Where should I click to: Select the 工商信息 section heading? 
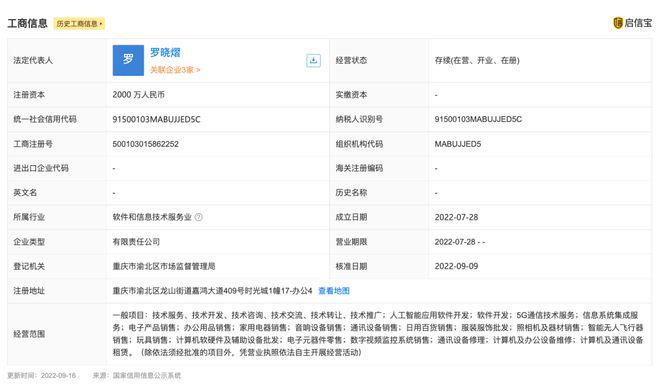pos(27,23)
